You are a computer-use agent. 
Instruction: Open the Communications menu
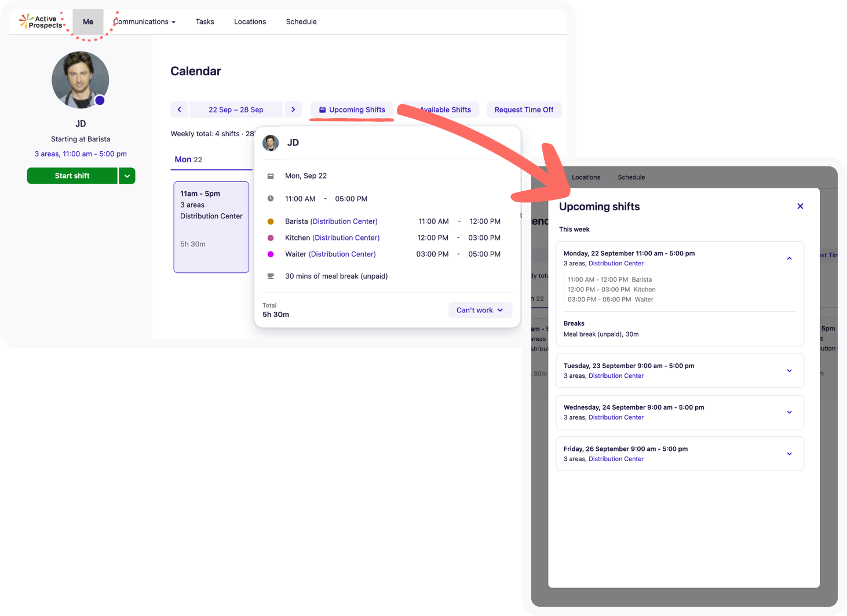(x=144, y=22)
